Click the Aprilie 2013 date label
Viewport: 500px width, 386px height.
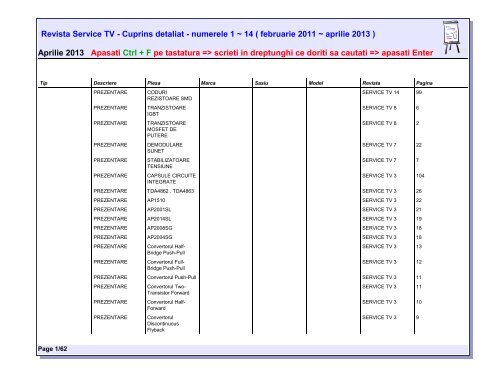(x=61, y=53)
